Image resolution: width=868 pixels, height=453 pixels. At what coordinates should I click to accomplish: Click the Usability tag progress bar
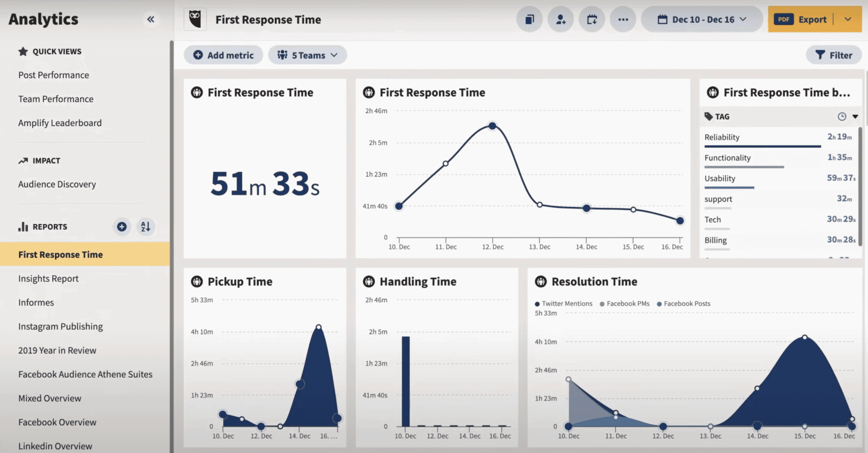(x=729, y=187)
